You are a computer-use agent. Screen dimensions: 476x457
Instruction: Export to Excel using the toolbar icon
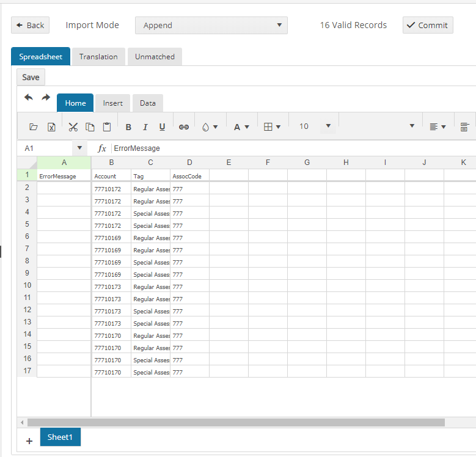[x=51, y=127]
